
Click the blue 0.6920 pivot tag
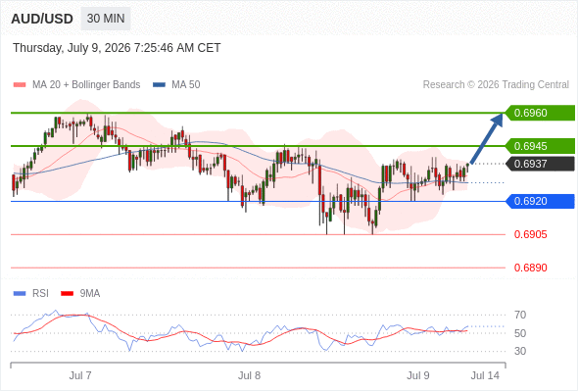tap(540, 201)
